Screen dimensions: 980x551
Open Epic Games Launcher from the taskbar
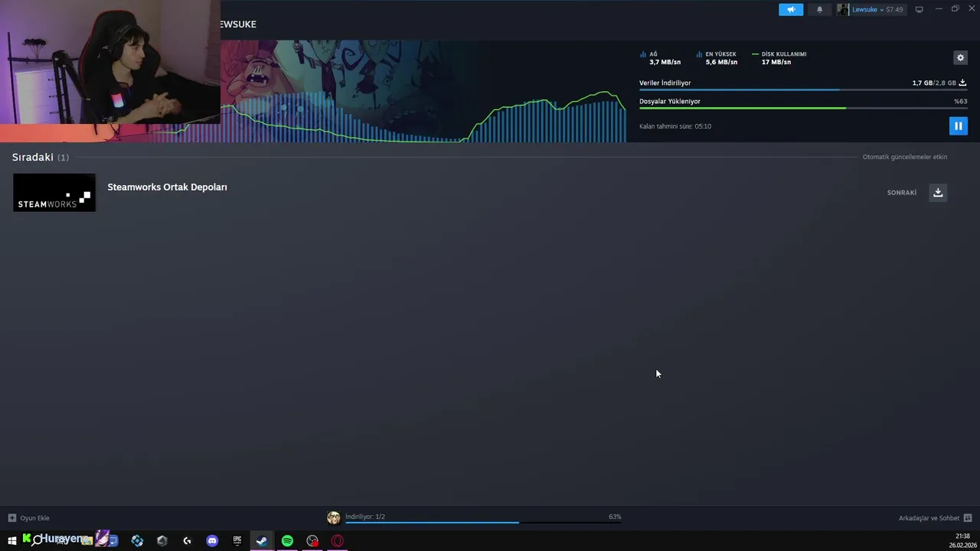tap(237, 541)
